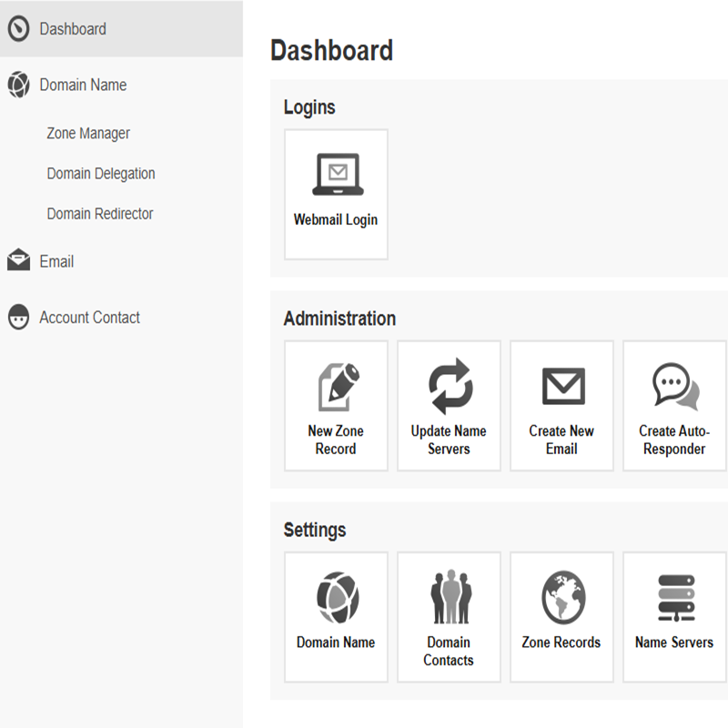The image size is (728, 728).
Task: Click the Dashboard gauge icon in sidebar
Action: pyautogui.click(x=18, y=29)
